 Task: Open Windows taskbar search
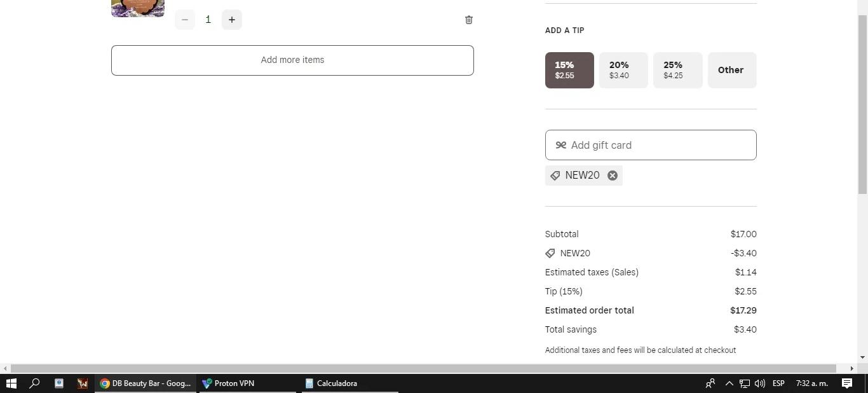(x=35, y=383)
